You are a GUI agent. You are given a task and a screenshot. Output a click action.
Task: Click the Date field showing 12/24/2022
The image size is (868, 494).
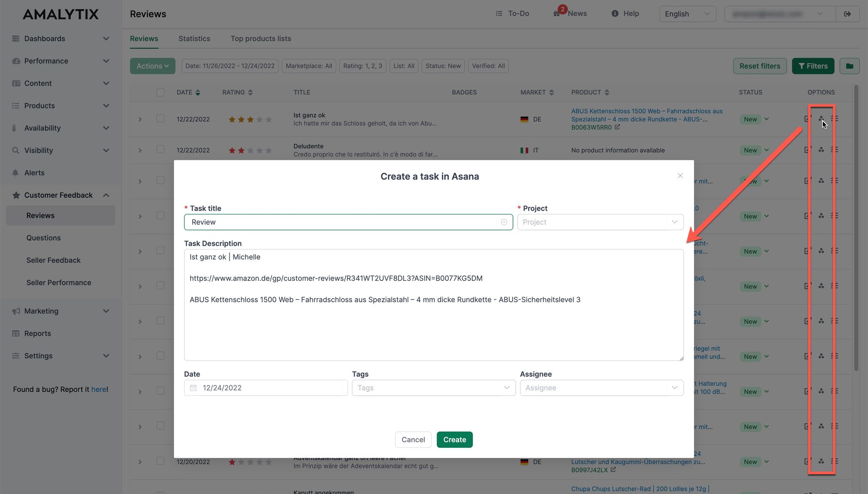coord(265,388)
